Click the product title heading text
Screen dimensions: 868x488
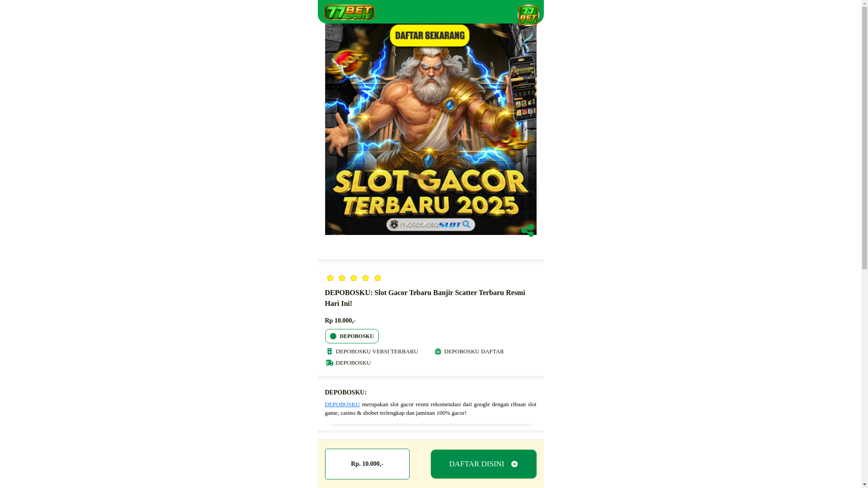point(425,298)
